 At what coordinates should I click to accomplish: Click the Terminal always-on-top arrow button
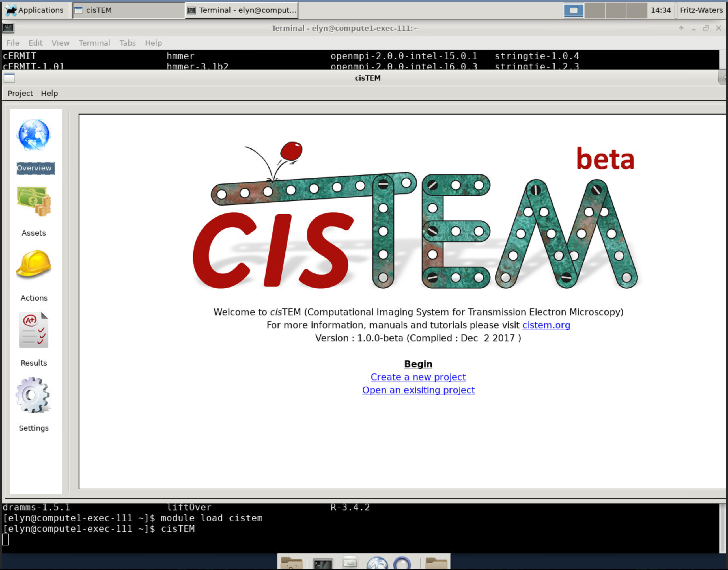[681, 28]
